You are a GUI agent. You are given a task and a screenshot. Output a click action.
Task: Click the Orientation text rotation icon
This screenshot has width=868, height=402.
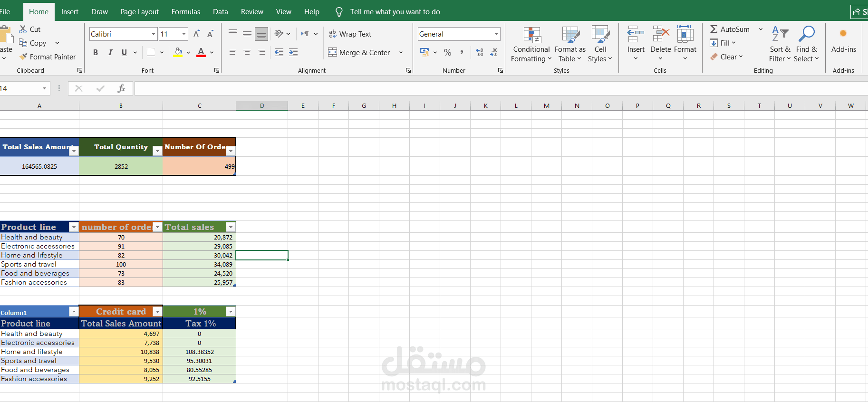click(279, 34)
